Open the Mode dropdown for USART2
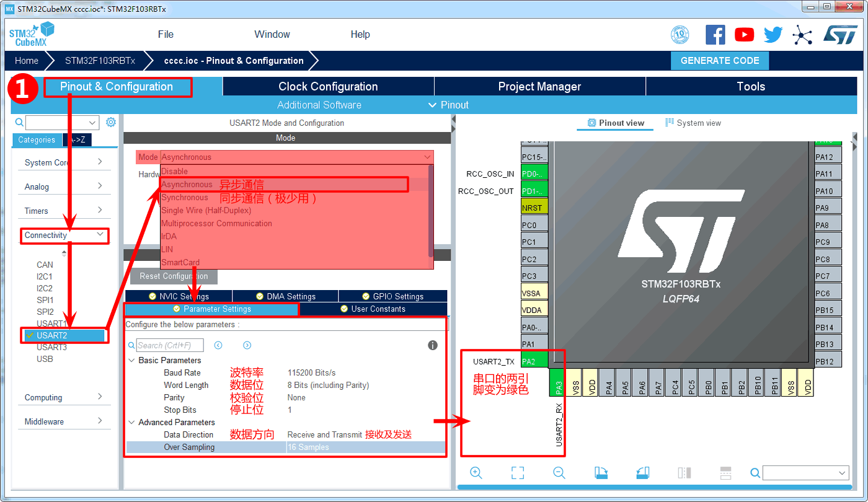The height and width of the screenshot is (502, 868). [x=296, y=157]
